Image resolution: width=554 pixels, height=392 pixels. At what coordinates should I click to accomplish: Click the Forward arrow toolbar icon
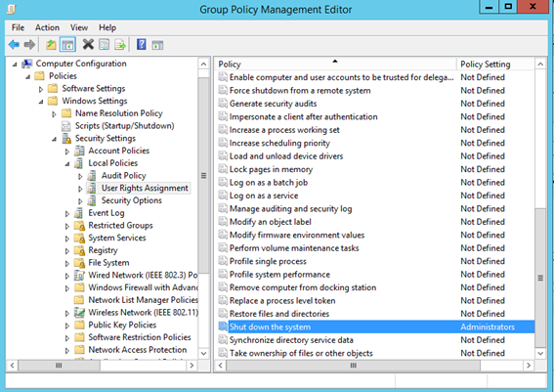[x=29, y=45]
